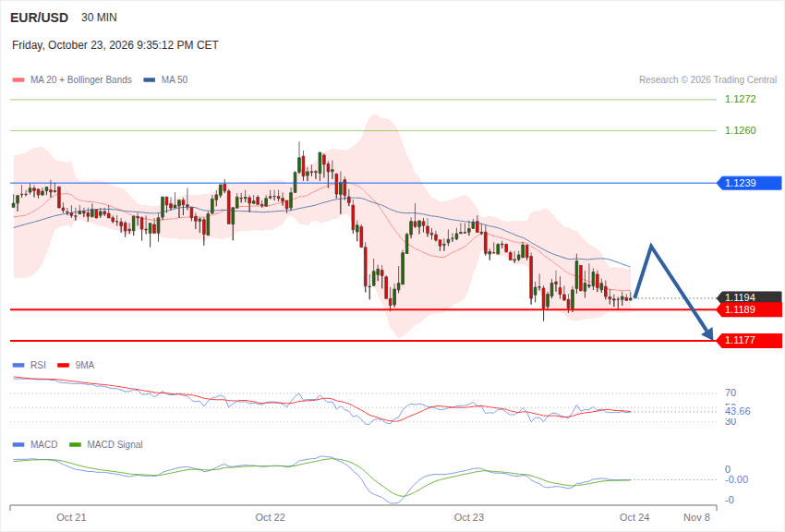
Task: Click the Nov 8 date axis label
Action: point(696,517)
